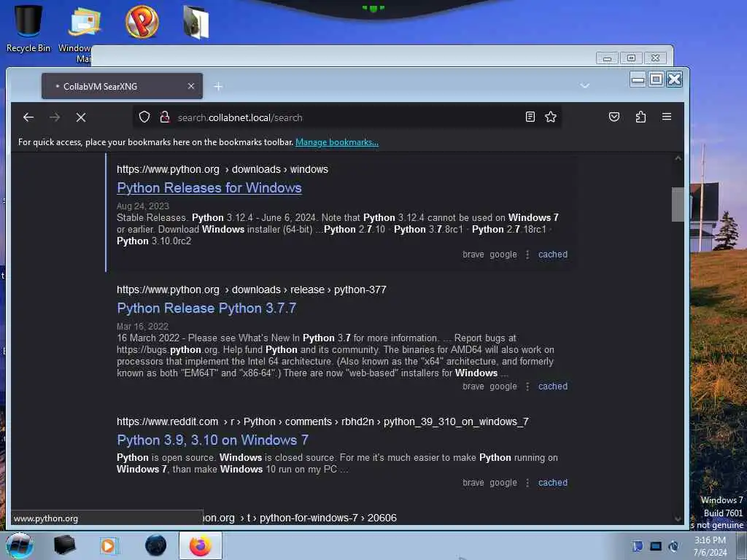This screenshot has height=560, width=747.
Task: Open the shield tracking protection icon
Action: coord(144,117)
